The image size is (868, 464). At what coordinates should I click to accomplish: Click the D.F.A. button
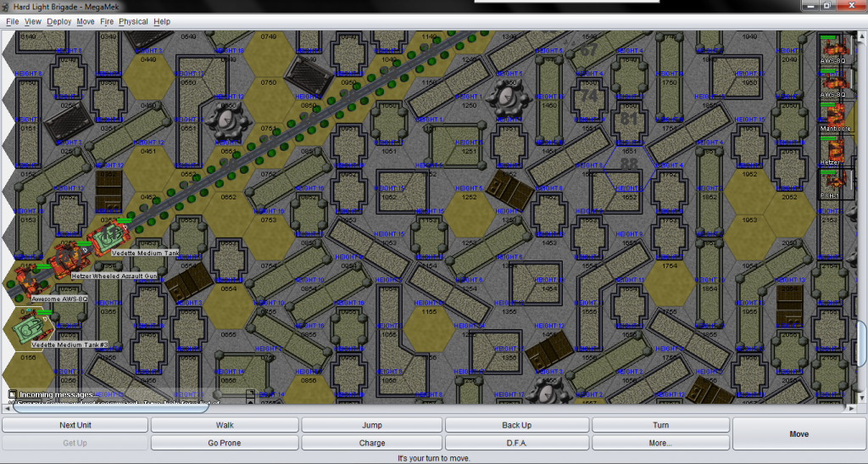[x=516, y=443]
